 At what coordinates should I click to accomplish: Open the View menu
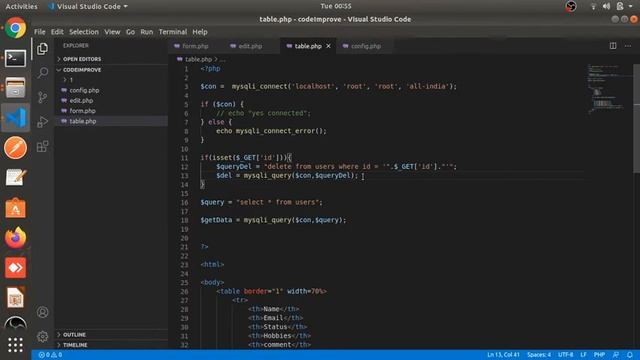click(x=112, y=32)
